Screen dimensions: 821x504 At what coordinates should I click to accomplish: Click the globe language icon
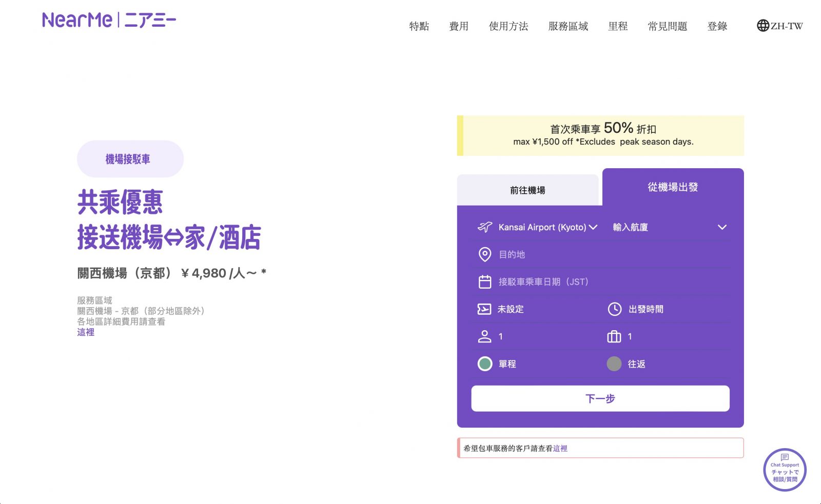pos(763,26)
